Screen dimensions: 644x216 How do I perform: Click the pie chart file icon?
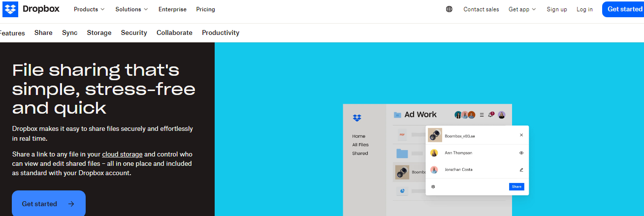point(402,191)
